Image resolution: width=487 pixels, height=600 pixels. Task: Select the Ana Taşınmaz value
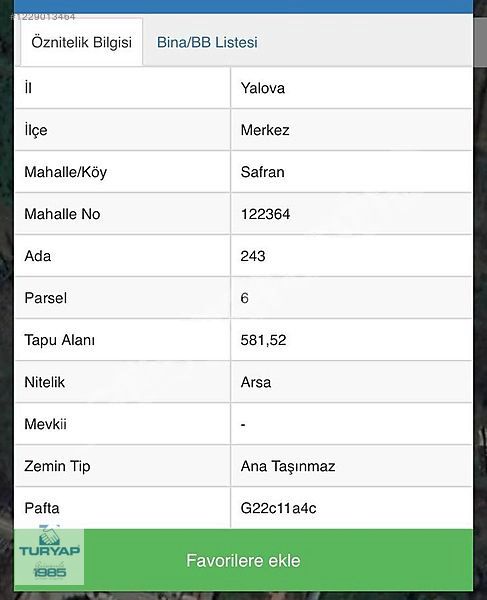(x=288, y=466)
